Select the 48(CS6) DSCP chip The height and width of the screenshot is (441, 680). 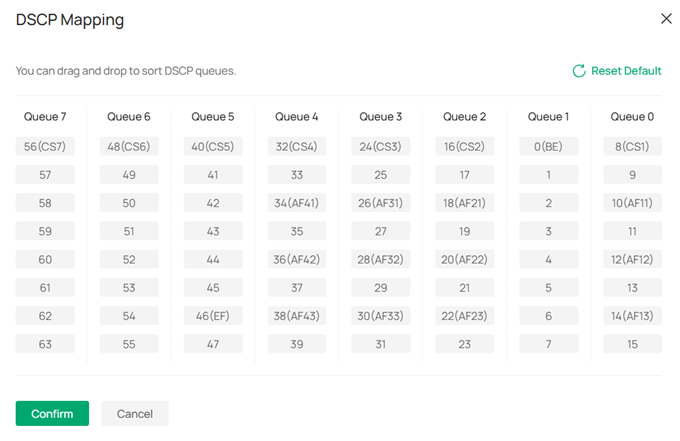[x=129, y=147]
